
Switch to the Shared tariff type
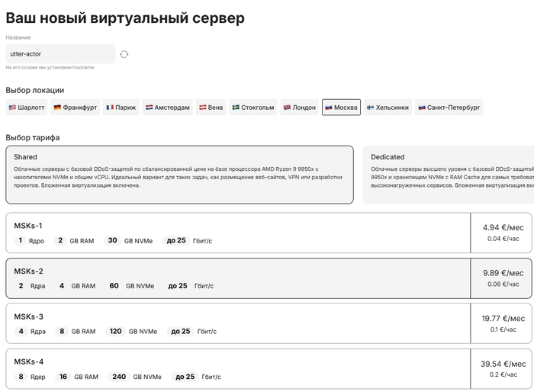click(x=179, y=175)
